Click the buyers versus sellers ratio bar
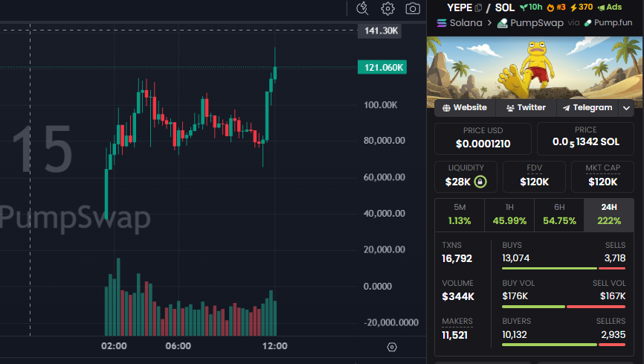This screenshot has height=364, width=644. pyautogui.click(x=564, y=345)
